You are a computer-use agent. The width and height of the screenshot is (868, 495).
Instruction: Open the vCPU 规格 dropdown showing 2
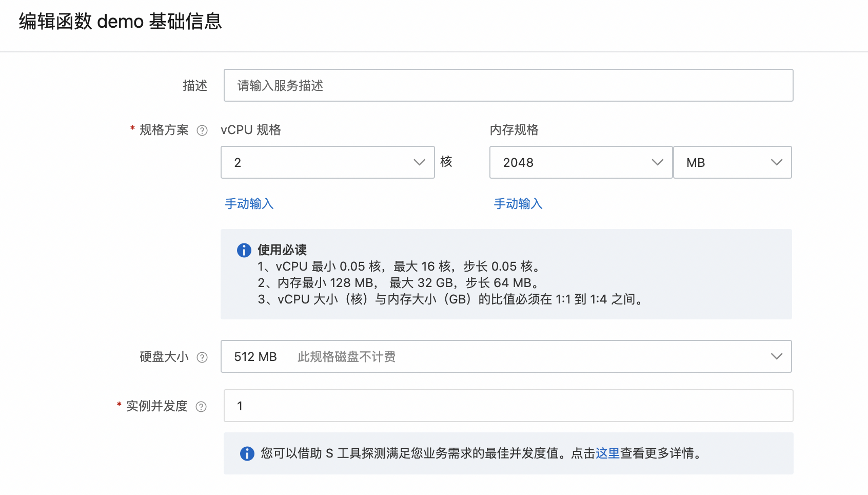coord(328,162)
